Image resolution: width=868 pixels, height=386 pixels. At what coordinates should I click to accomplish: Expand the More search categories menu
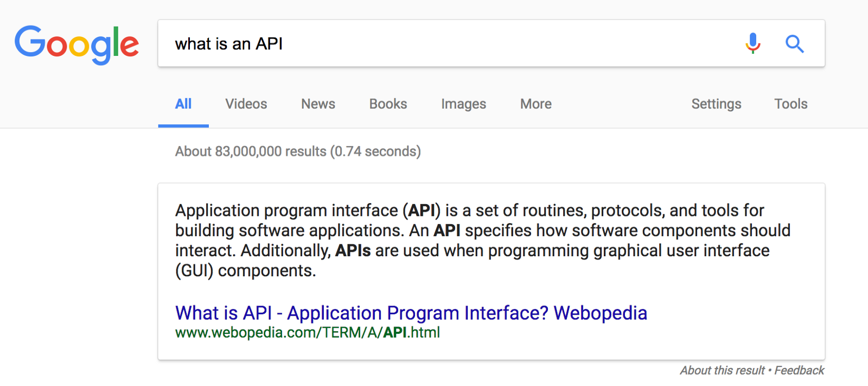(535, 104)
